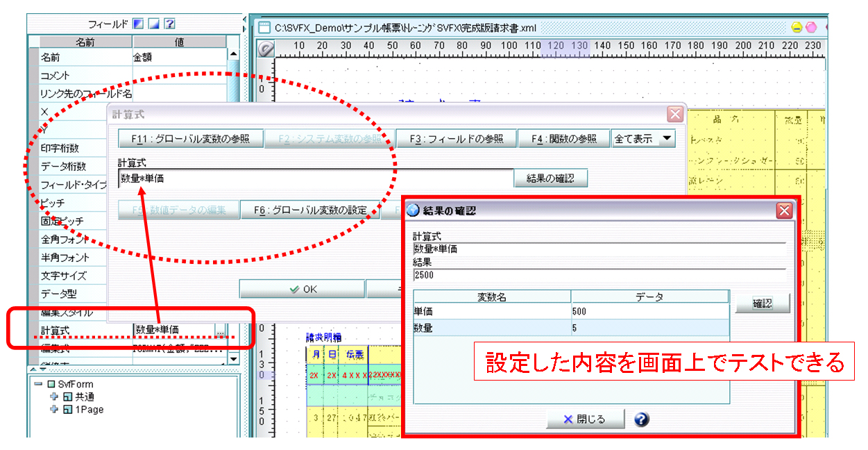This screenshot has height=450, width=868.
Task: Confirm the 計算式 dialog with OK
Action: [302, 290]
